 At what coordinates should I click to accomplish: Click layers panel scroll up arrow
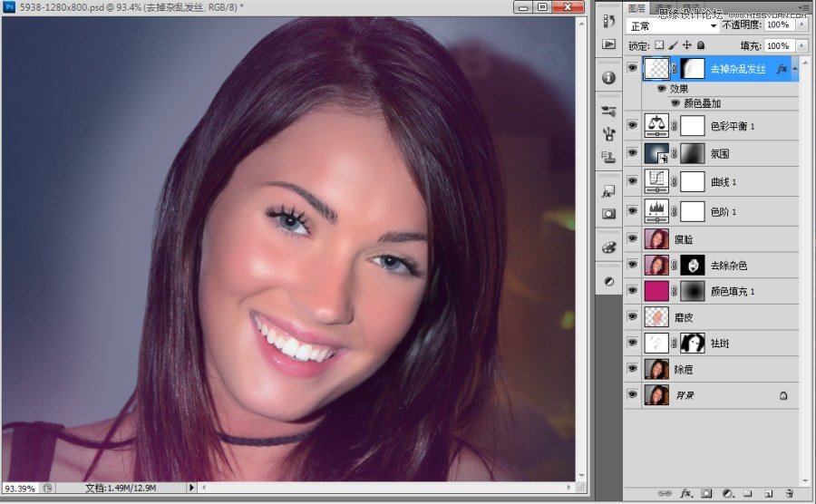[x=806, y=63]
